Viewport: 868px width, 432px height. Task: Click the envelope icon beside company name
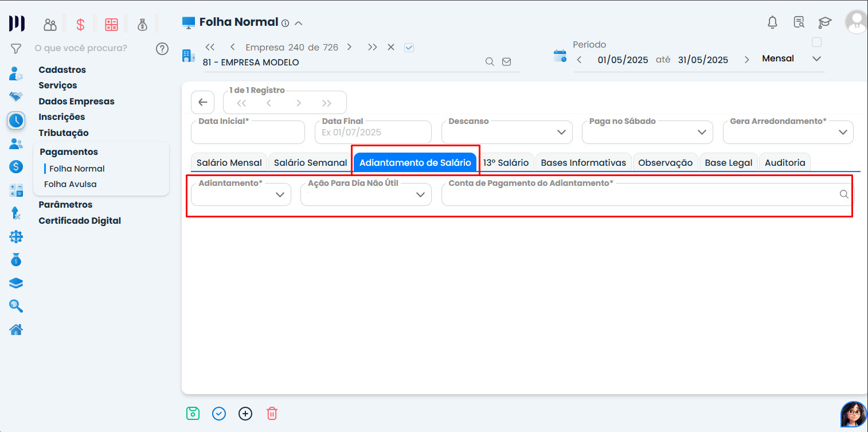[x=506, y=62]
